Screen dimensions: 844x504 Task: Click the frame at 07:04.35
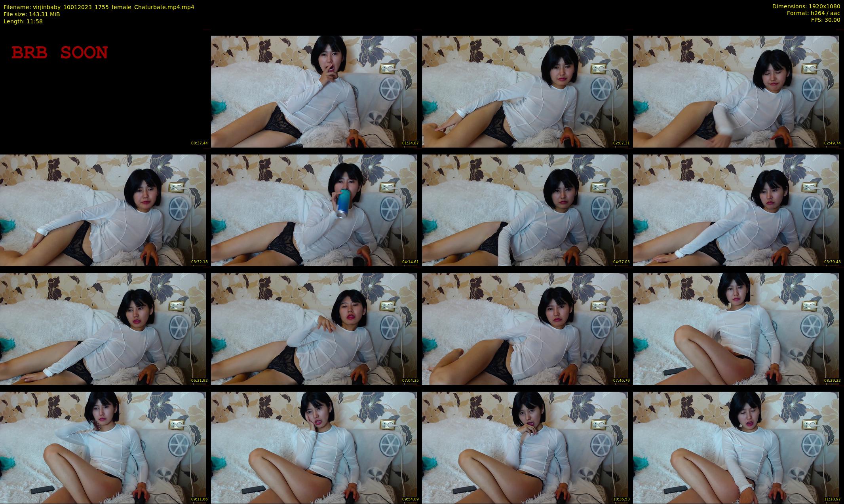click(314, 328)
